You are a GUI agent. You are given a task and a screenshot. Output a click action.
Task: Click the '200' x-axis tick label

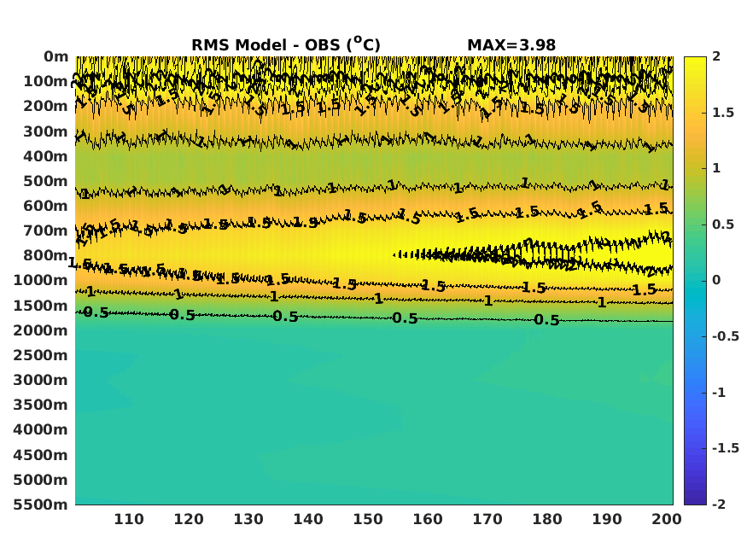[x=667, y=519]
